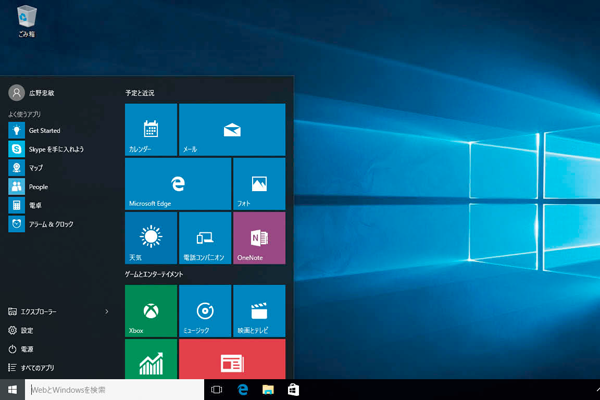Show hidden tray icons chevron
This screenshot has width=600, height=400.
tap(597, 390)
